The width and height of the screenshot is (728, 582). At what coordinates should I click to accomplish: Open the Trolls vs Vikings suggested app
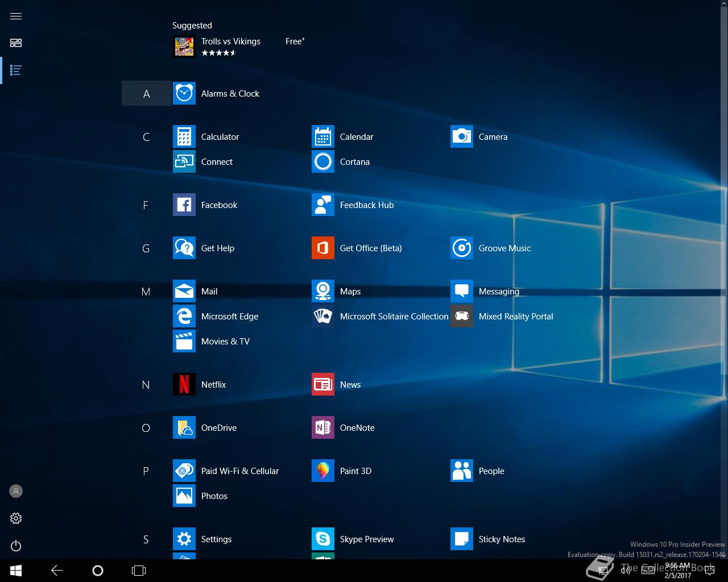(x=239, y=47)
